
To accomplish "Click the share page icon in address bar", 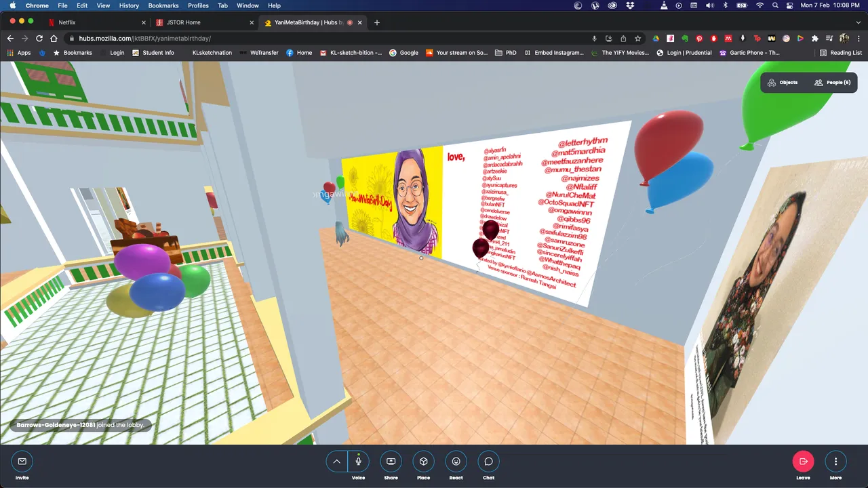I will coord(623,39).
